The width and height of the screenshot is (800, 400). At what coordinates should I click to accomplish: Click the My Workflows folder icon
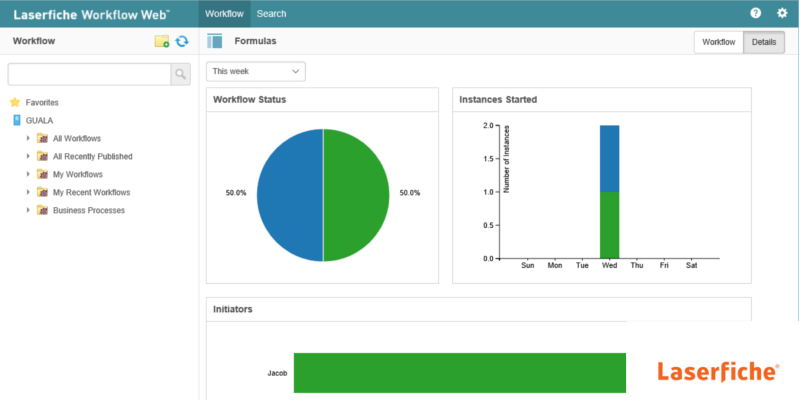coord(42,174)
